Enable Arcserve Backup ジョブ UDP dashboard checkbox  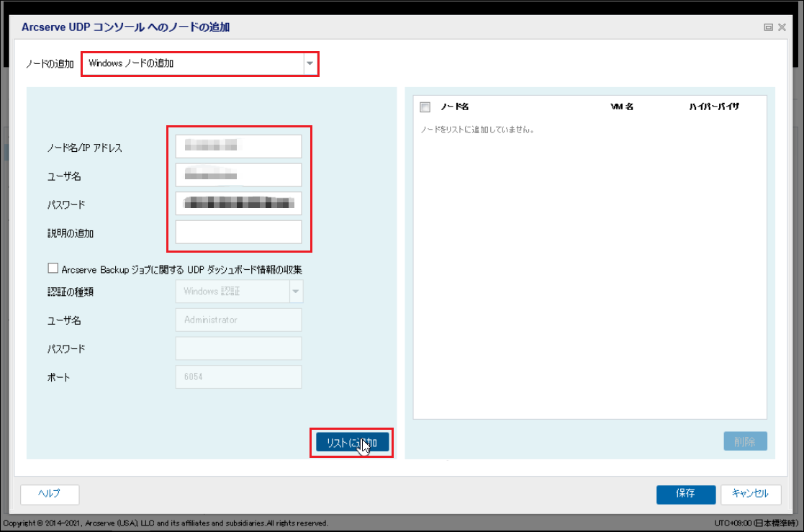tap(53, 268)
